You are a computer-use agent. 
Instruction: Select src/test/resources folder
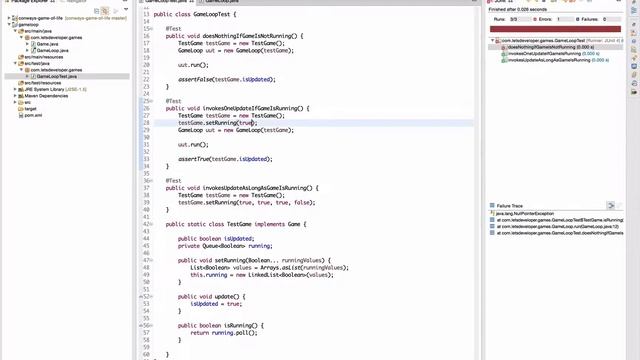coord(42,83)
